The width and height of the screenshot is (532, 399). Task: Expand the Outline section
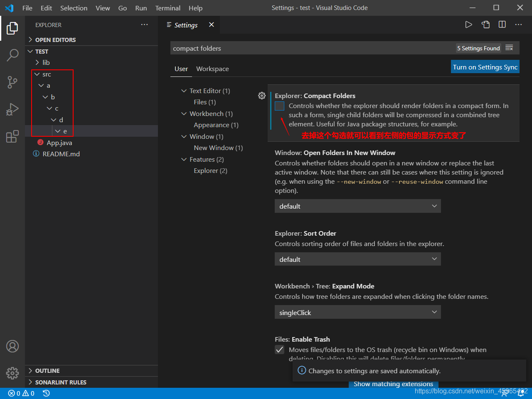coord(91,370)
